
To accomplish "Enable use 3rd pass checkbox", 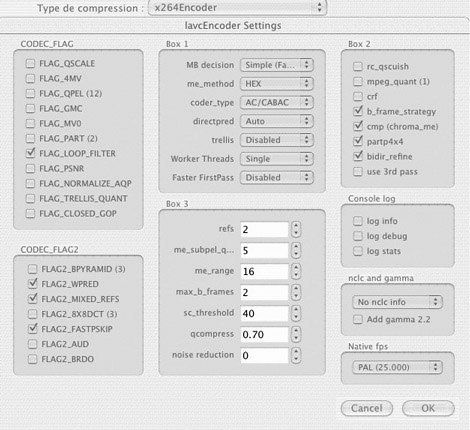I will (358, 172).
